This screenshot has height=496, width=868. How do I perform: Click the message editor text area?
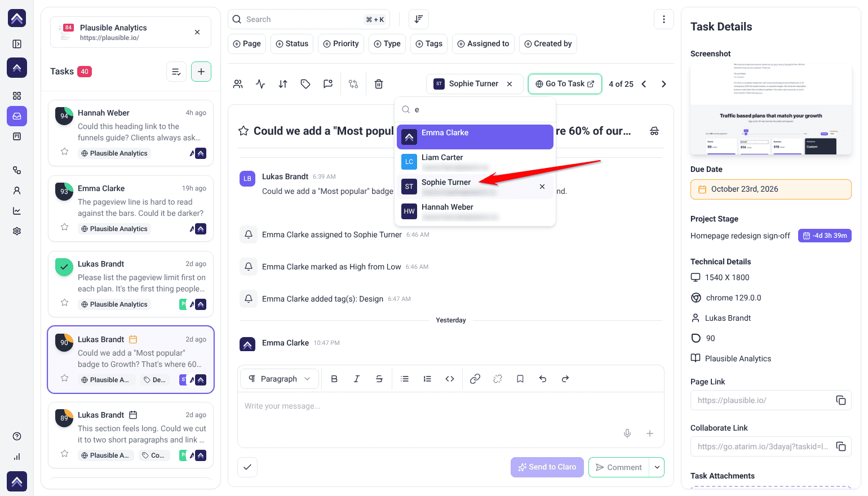pos(451,406)
